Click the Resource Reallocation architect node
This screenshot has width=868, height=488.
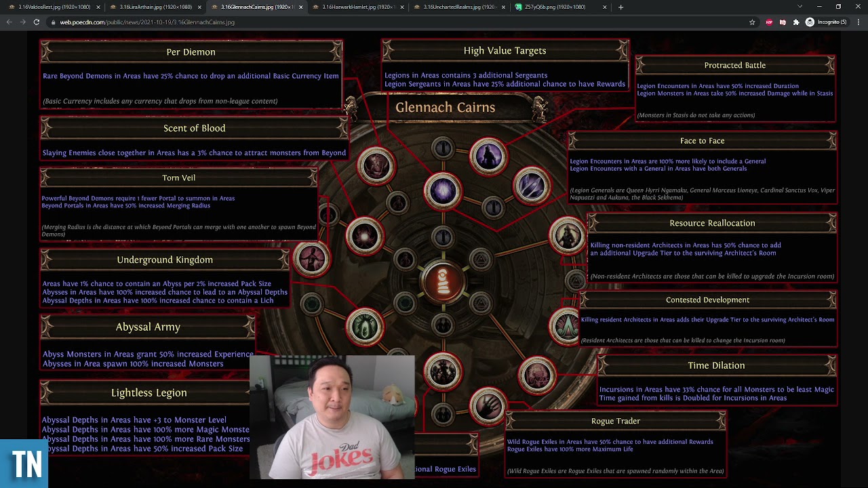566,236
